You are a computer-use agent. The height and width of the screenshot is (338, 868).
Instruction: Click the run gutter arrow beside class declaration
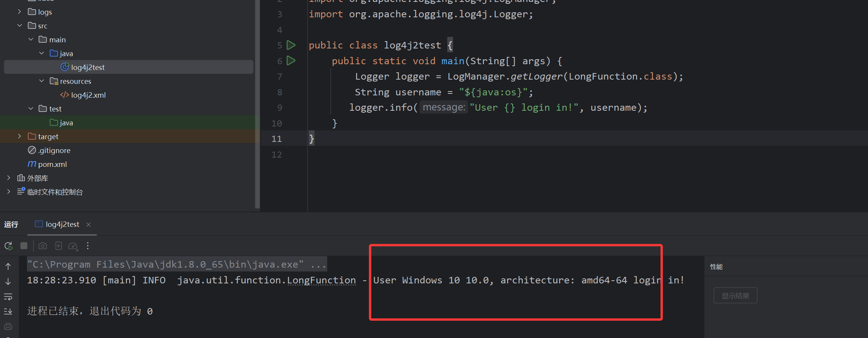(x=291, y=45)
